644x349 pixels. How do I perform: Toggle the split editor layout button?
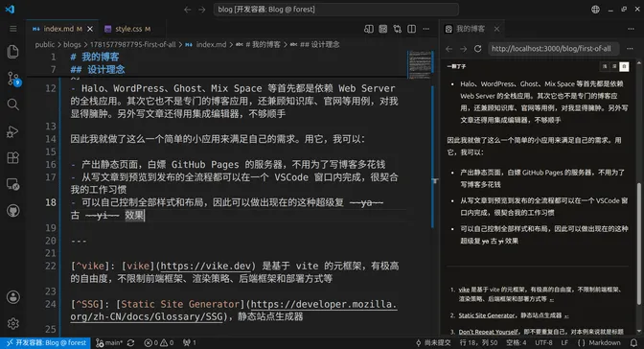click(411, 29)
